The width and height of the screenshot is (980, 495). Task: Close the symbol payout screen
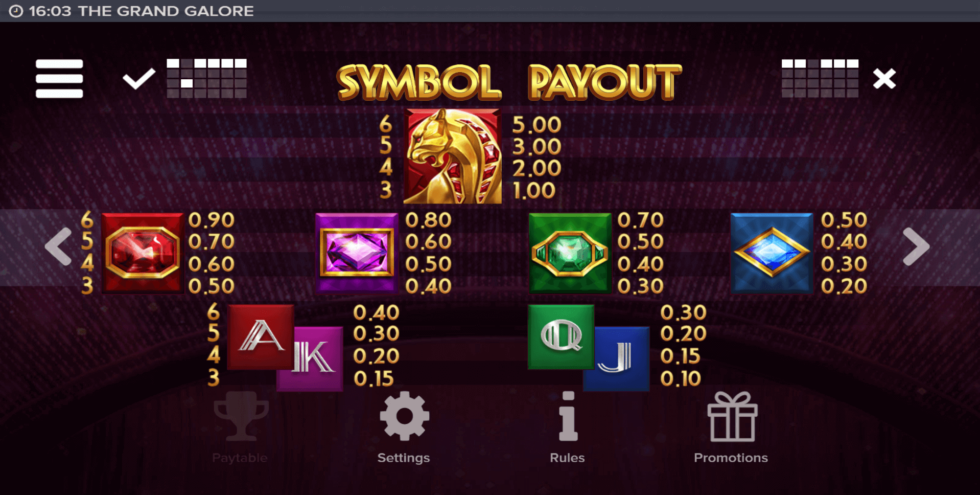(x=884, y=79)
